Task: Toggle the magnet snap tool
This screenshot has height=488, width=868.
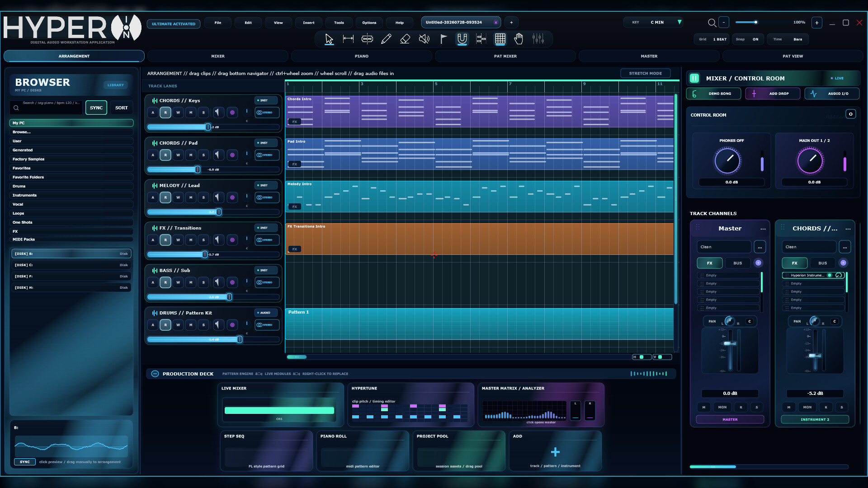Action: point(462,39)
